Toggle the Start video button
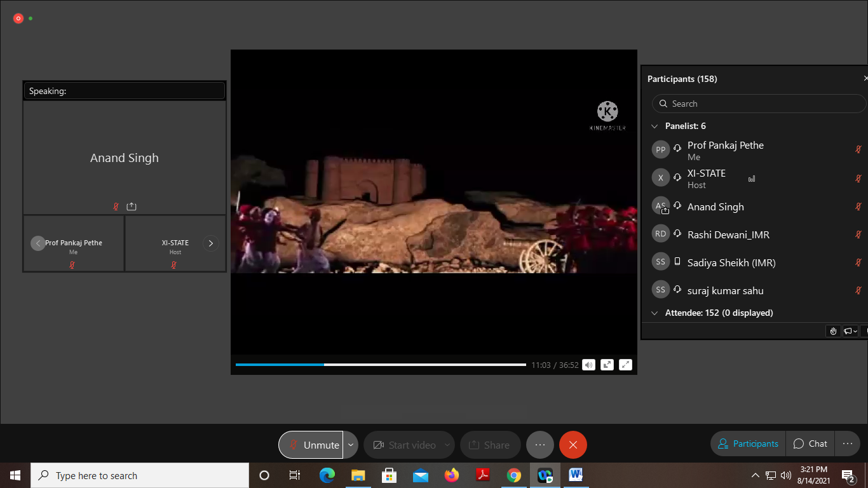This screenshot has height=488, width=868. 404,445
